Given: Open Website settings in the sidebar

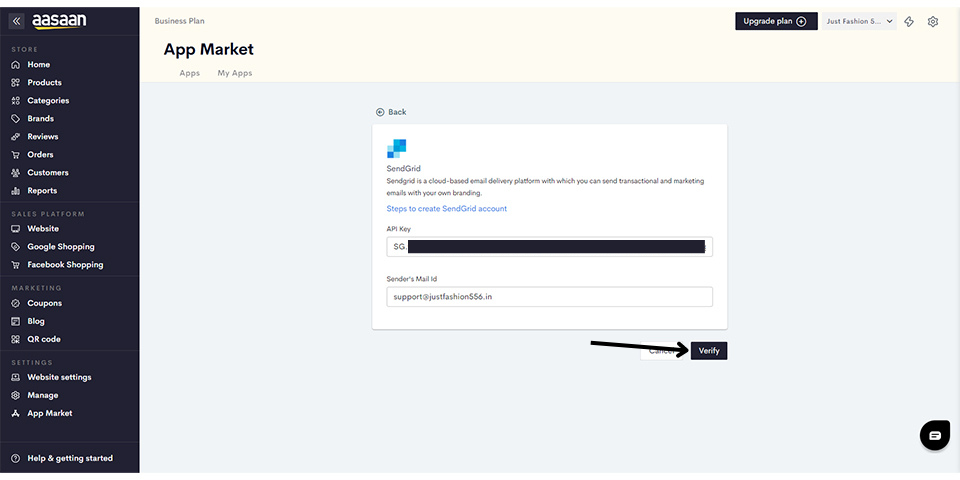Looking at the screenshot, I should (59, 377).
